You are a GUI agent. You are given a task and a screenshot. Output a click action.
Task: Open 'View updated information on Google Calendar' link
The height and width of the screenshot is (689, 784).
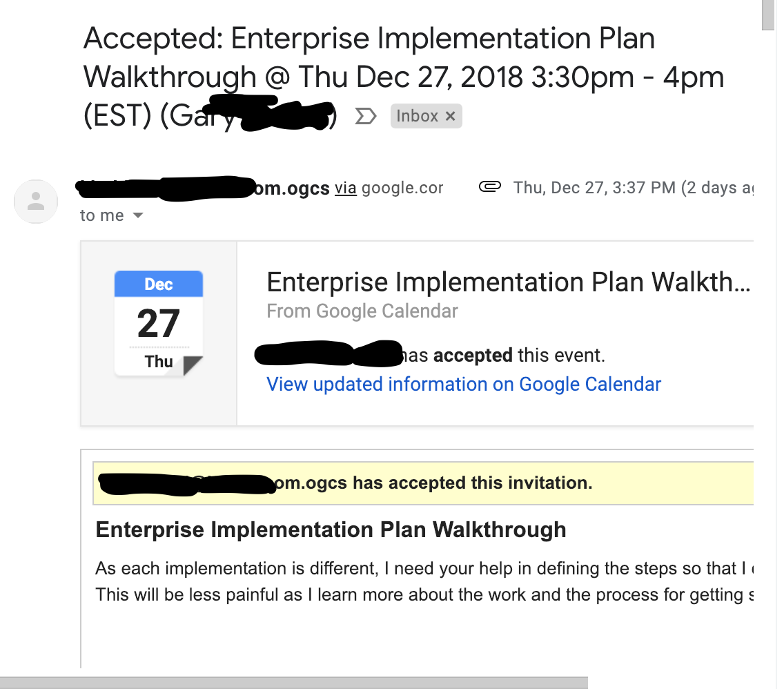tap(464, 384)
